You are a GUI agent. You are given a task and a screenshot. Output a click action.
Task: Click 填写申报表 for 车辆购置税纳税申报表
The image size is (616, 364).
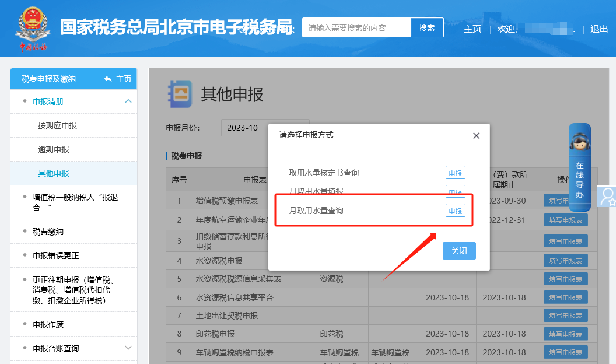pos(566,352)
